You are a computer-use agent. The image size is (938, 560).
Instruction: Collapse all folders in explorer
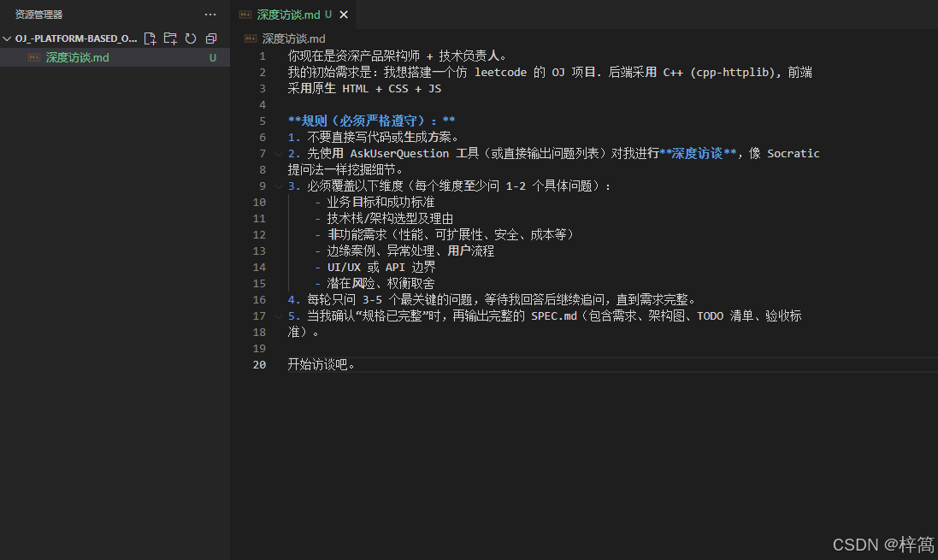pyautogui.click(x=211, y=38)
